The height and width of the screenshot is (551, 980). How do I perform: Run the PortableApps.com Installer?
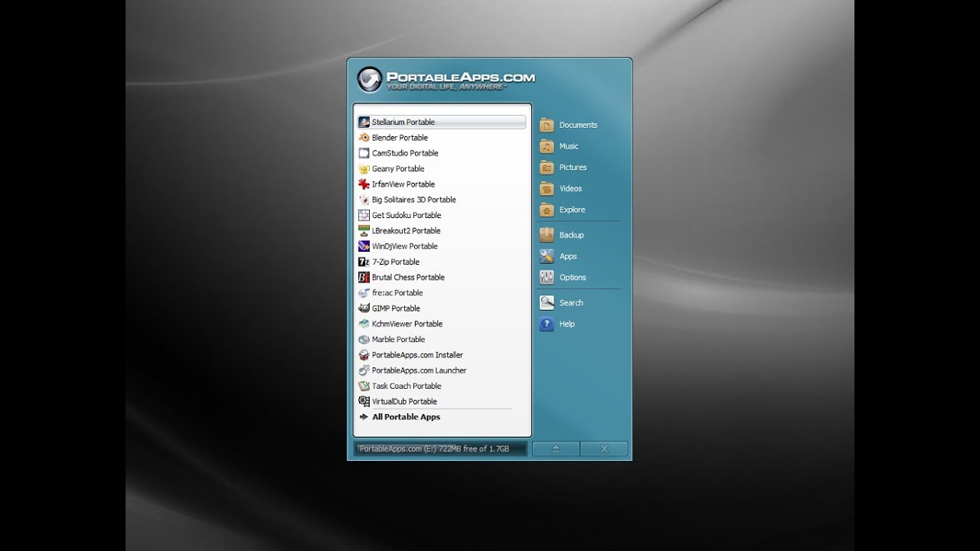417,354
